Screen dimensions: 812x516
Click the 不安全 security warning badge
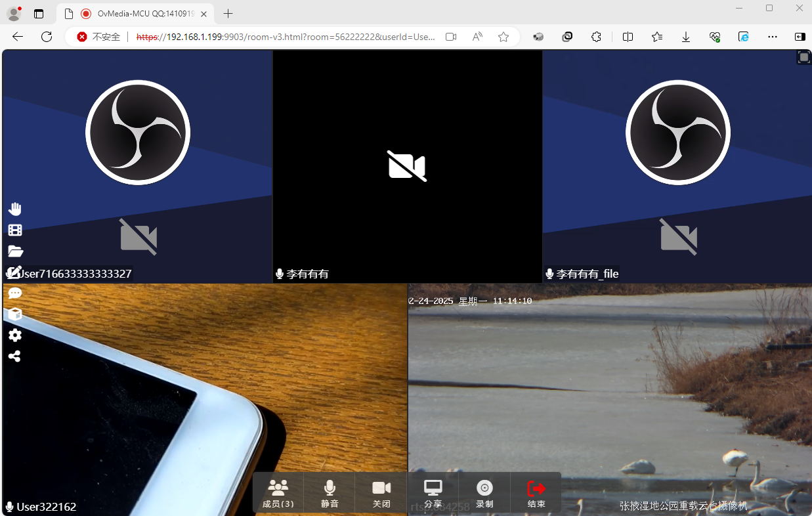(x=99, y=37)
